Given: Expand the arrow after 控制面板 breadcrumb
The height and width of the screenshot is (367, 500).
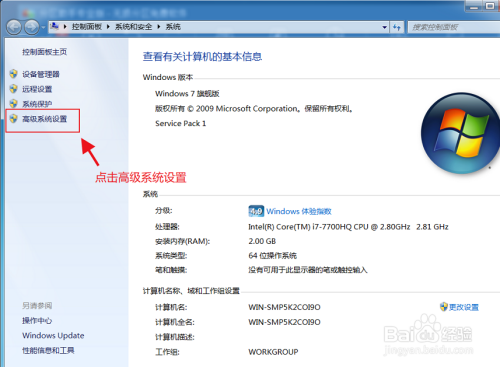Looking at the screenshot, I should pos(108,27).
